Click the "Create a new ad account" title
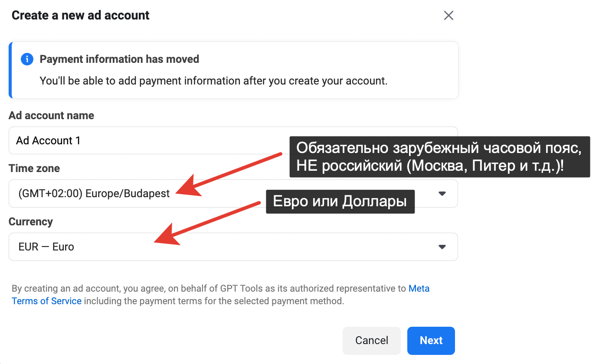Viewport: 599px width, 364px height. click(x=80, y=16)
